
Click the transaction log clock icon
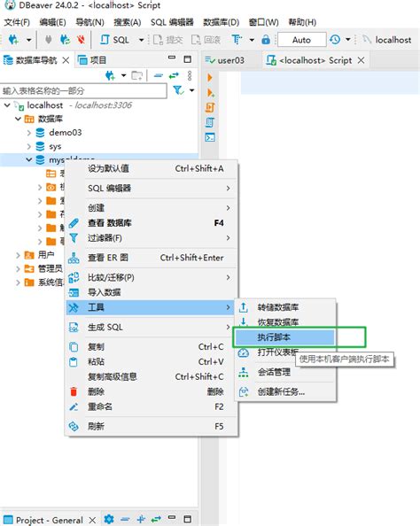coord(335,40)
